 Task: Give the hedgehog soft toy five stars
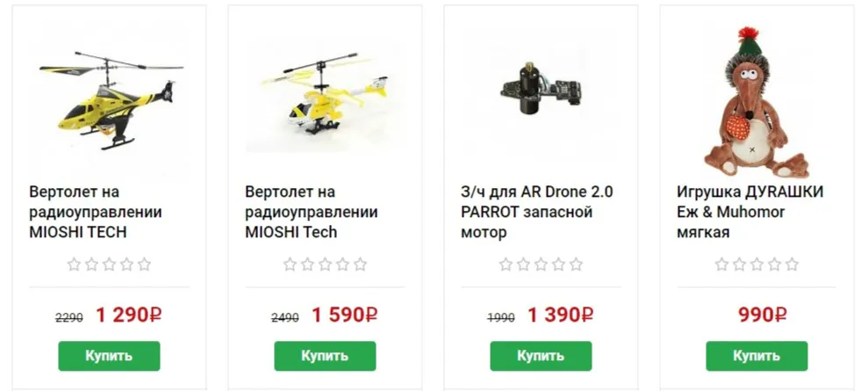point(793,264)
